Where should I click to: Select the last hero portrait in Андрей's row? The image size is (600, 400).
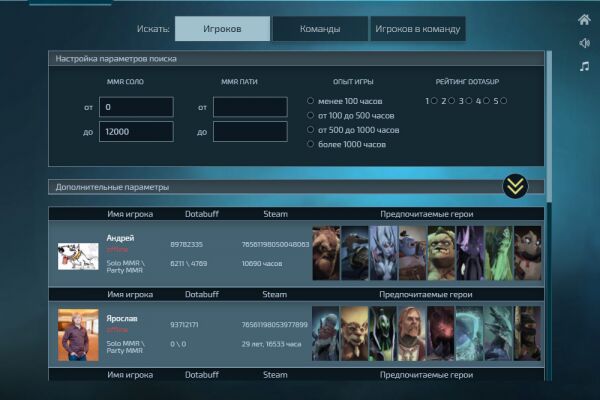tap(528, 253)
